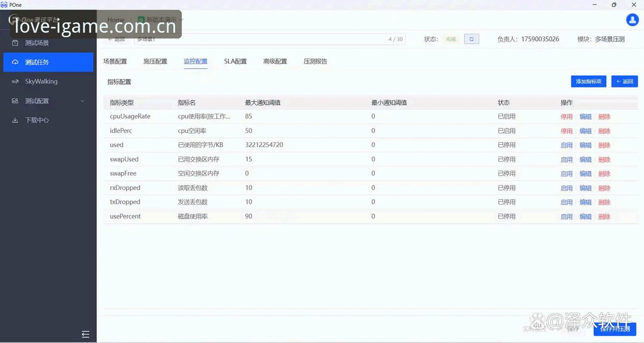Delete the used metric row
The height and width of the screenshot is (343, 644).
click(x=604, y=145)
